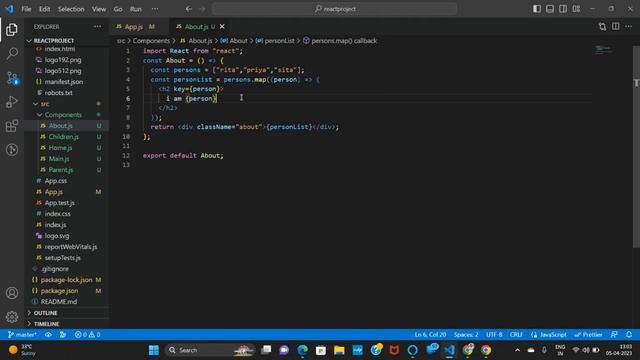Split the editor to the right
This screenshot has height=360, width=640.
click(x=616, y=27)
